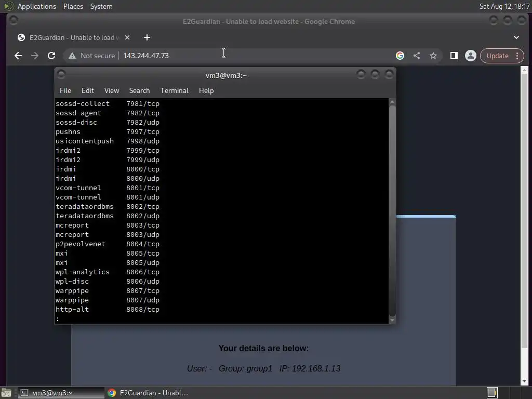Click Chrome page scrollbar down arrow

pyautogui.click(x=524, y=381)
